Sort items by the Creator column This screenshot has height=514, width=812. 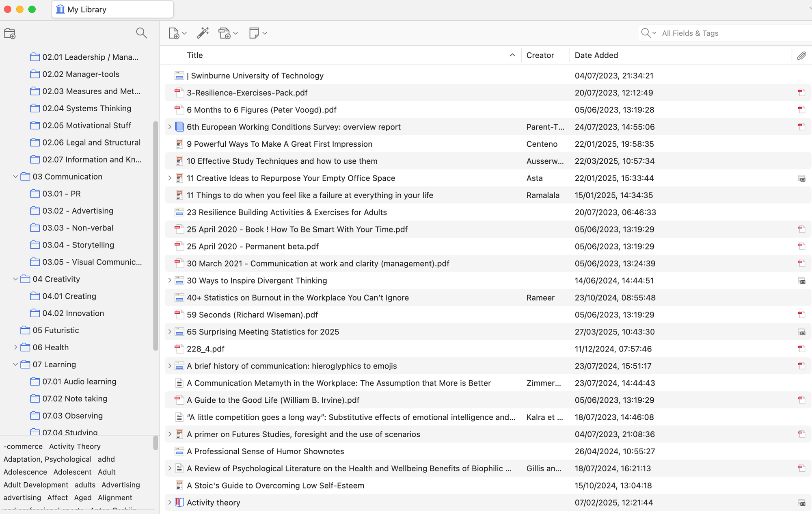540,55
